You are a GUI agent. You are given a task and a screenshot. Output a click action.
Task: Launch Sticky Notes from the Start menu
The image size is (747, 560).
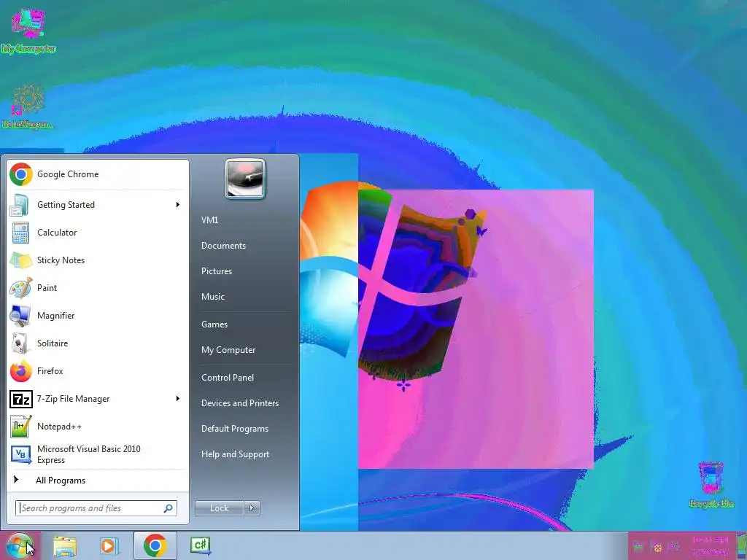[x=98, y=260]
